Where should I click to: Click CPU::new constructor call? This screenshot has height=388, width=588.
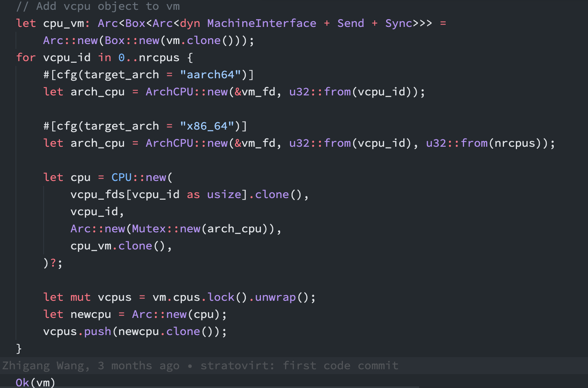coord(139,177)
